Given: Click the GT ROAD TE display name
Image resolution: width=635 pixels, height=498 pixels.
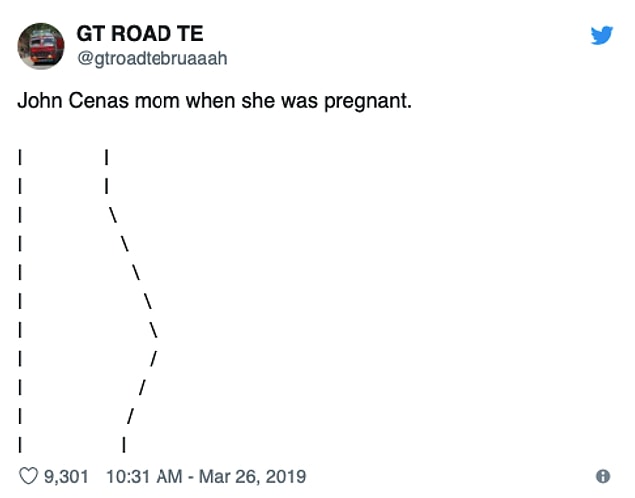Looking at the screenshot, I should 140,34.
